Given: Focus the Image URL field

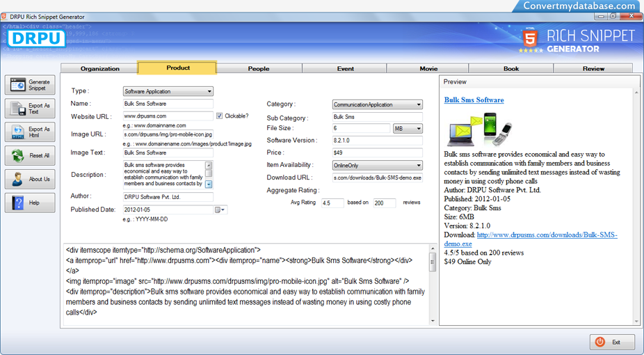Looking at the screenshot, I should point(168,134).
